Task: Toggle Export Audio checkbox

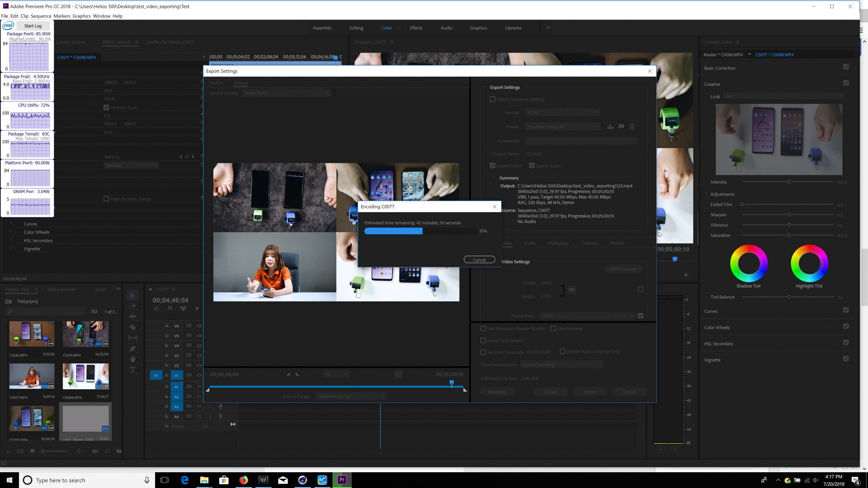Action: tap(531, 166)
